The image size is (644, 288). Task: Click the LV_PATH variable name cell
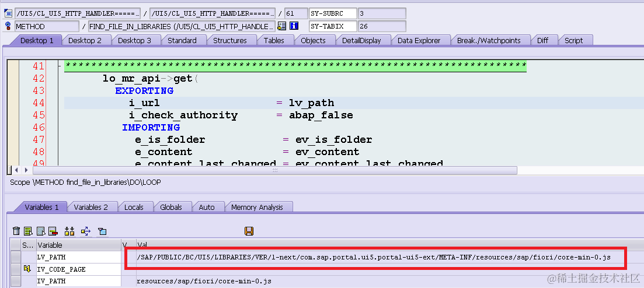pyautogui.click(x=79, y=257)
